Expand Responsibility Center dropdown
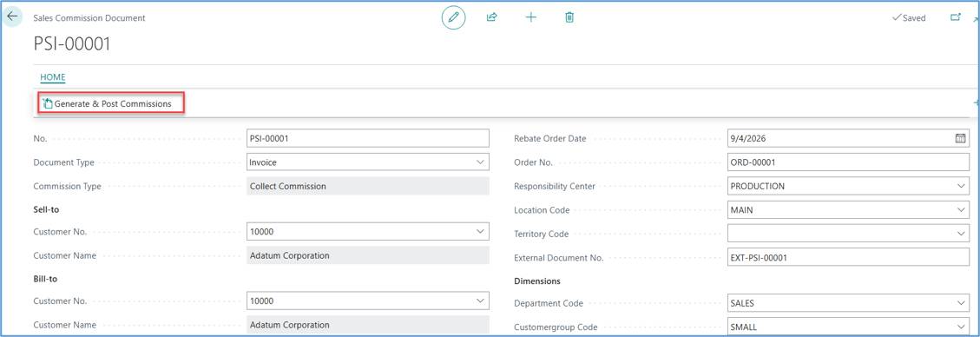The width and height of the screenshot is (980, 337). pos(961,186)
